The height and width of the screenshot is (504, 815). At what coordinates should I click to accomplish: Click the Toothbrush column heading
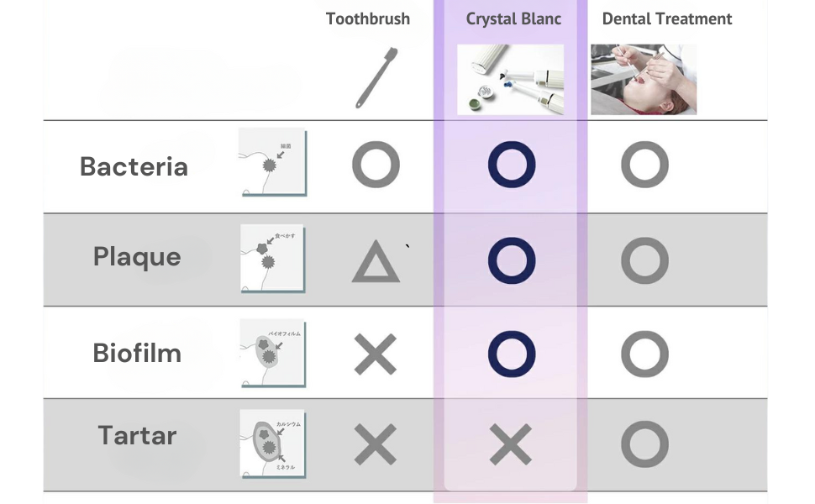(368, 19)
